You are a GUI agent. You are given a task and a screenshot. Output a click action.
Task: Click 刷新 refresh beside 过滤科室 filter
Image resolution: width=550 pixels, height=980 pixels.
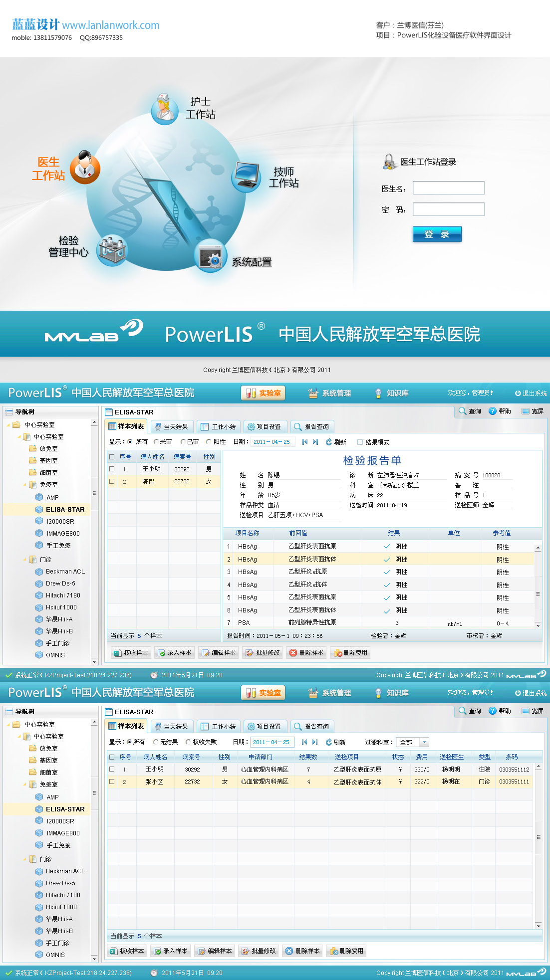[x=336, y=742]
